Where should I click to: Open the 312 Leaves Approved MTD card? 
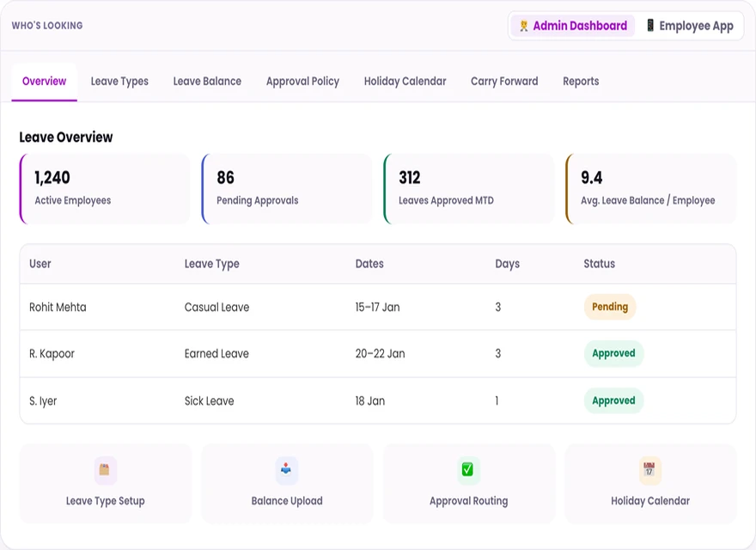click(x=469, y=189)
